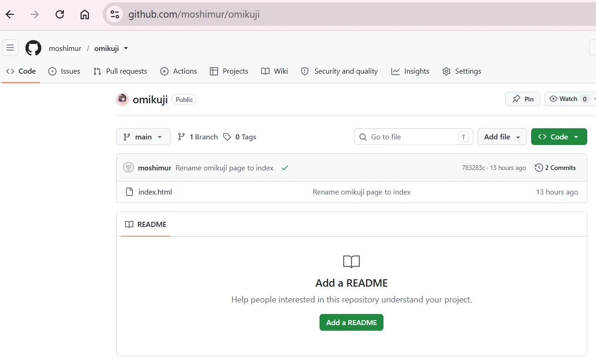This screenshot has width=596, height=364.
Task: Click the Watch button with eye icon
Action: (570, 99)
